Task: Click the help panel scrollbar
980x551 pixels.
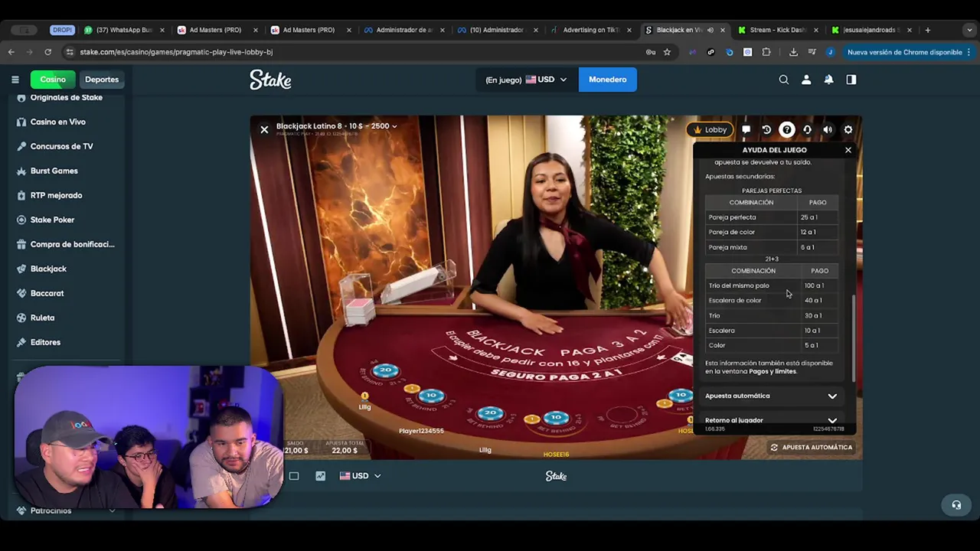Action: pos(854,337)
